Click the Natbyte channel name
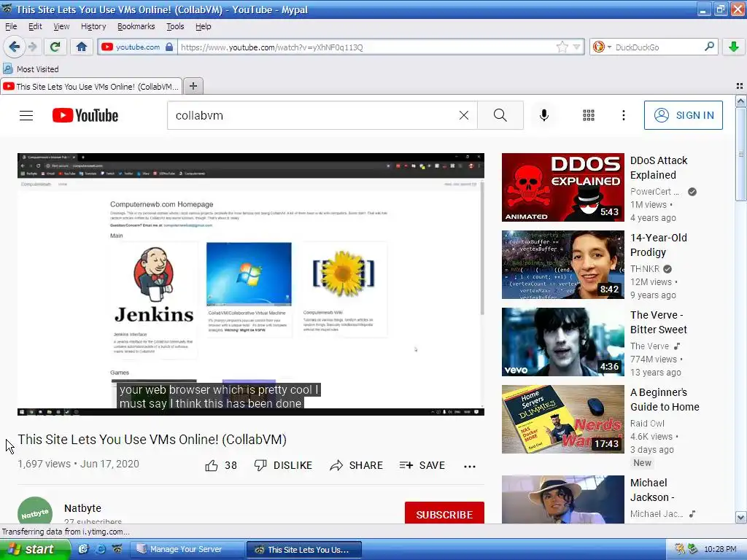The image size is (747, 560). 82,508
